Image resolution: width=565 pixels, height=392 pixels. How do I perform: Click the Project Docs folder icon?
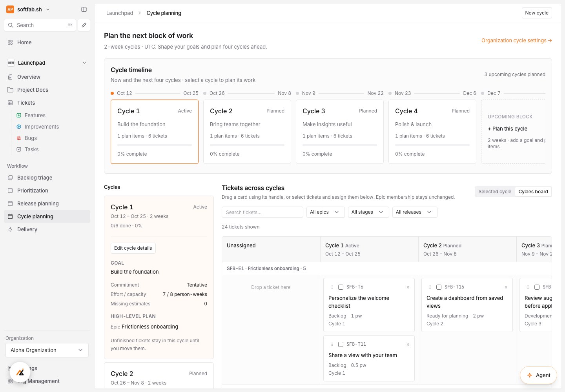[10, 90]
